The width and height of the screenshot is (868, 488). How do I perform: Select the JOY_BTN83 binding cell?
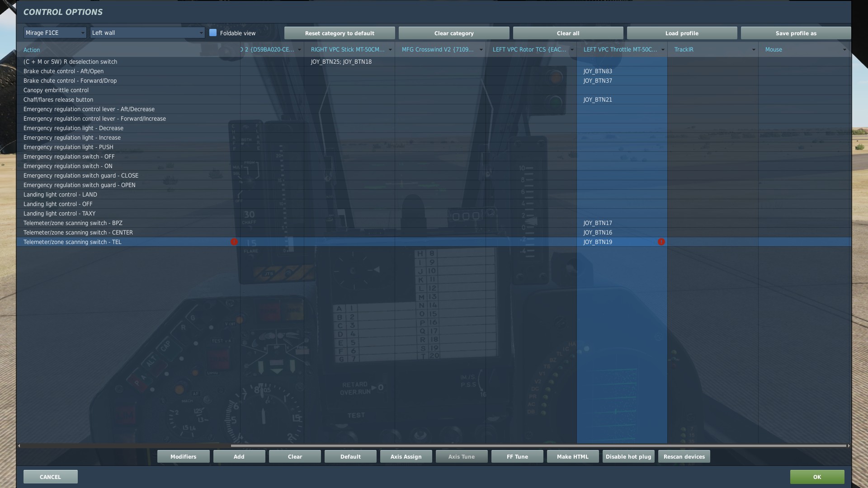[622, 71]
